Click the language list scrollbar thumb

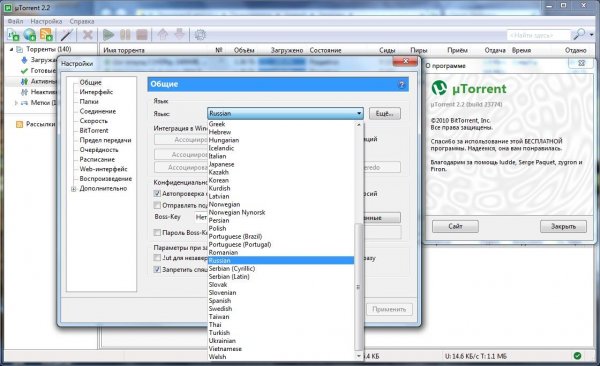(359, 287)
